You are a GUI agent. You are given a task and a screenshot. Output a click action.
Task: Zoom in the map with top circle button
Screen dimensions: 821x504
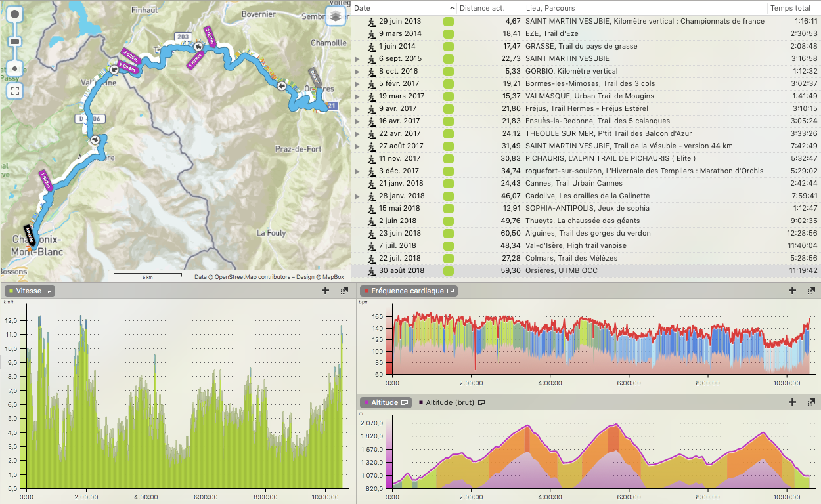pyautogui.click(x=15, y=14)
